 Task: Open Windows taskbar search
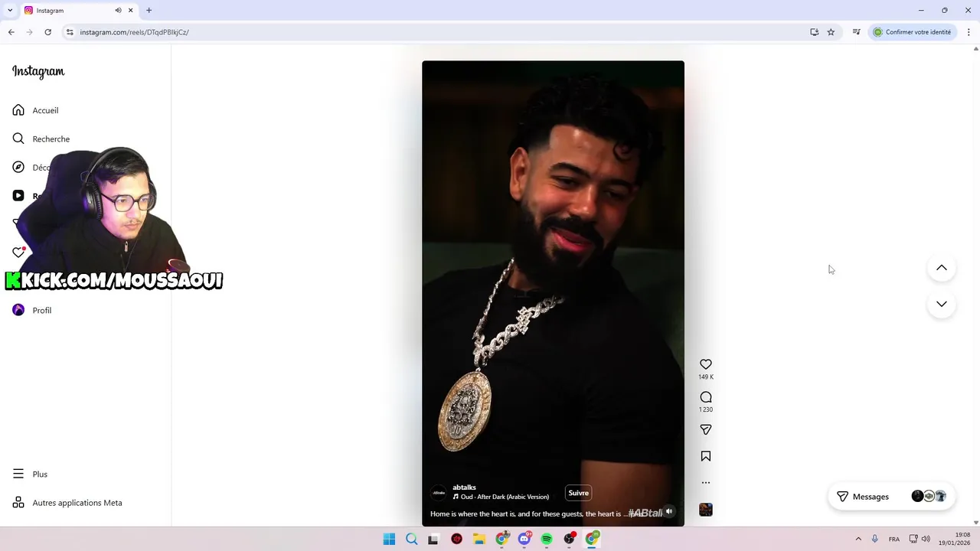click(x=411, y=539)
